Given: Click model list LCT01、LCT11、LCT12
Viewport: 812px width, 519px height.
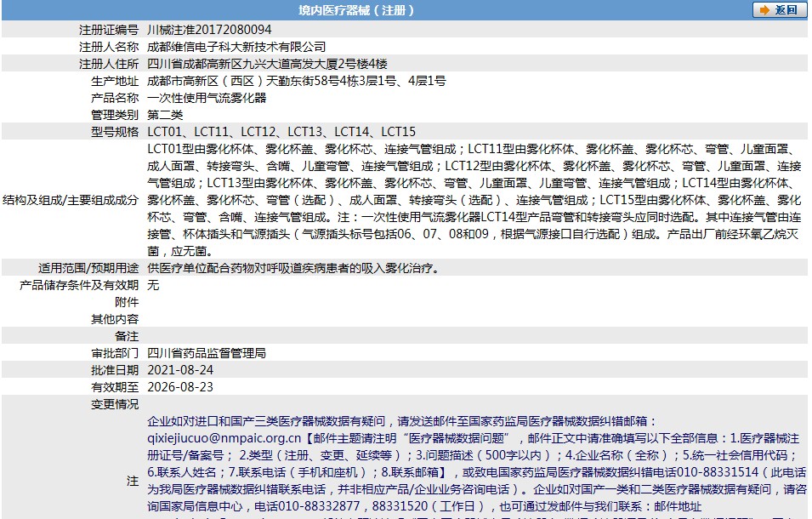Looking at the screenshot, I should (x=211, y=132).
